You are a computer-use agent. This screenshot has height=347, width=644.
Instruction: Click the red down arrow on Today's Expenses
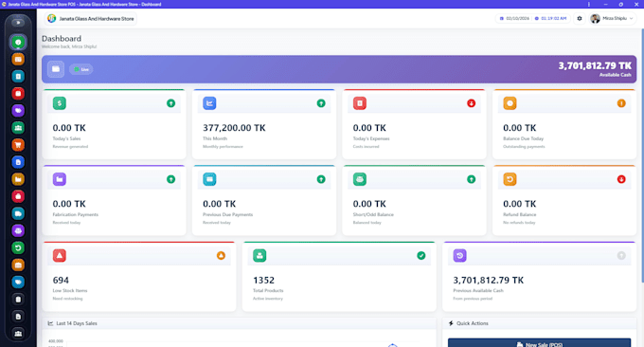[471, 103]
